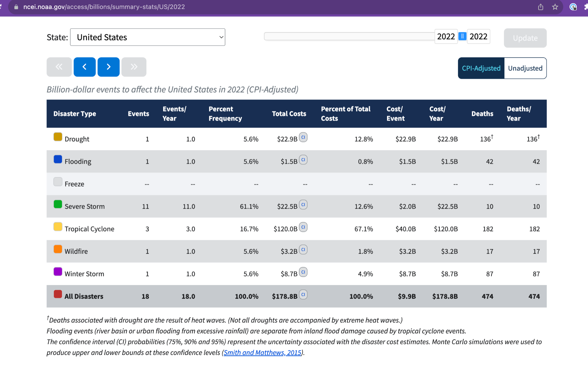Advance to the next year with the right arrow

pos(109,67)
